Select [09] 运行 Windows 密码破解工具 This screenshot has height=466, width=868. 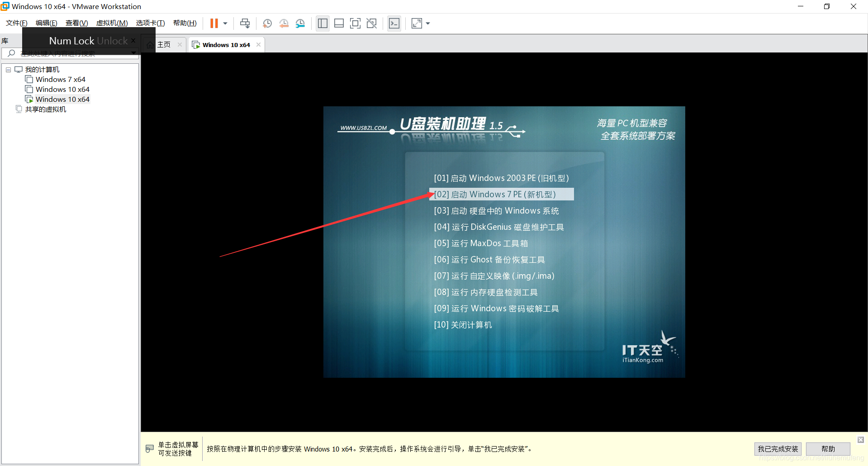(496, 309)
